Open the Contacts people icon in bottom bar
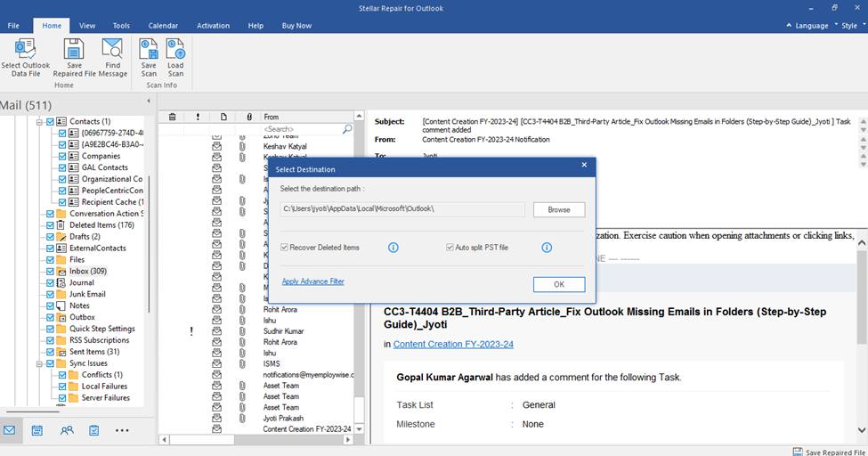Screen dimensions: 868x456 click(67, 430)
